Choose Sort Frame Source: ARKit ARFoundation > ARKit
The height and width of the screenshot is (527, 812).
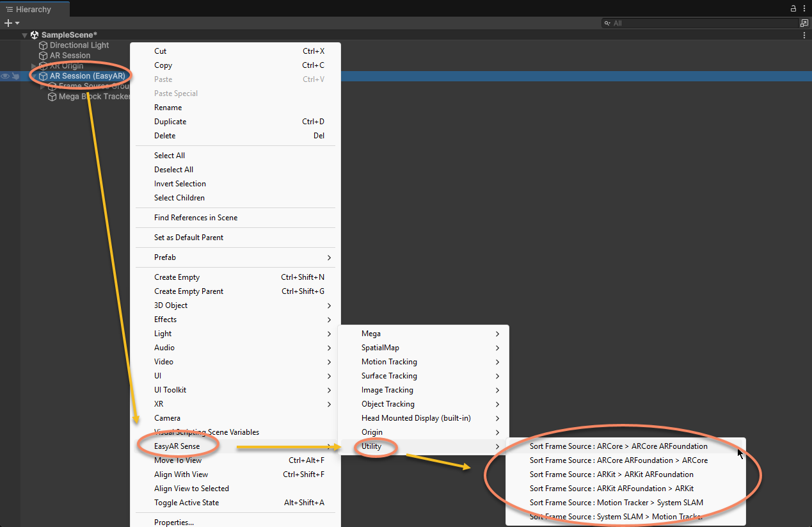coord(626,489)
